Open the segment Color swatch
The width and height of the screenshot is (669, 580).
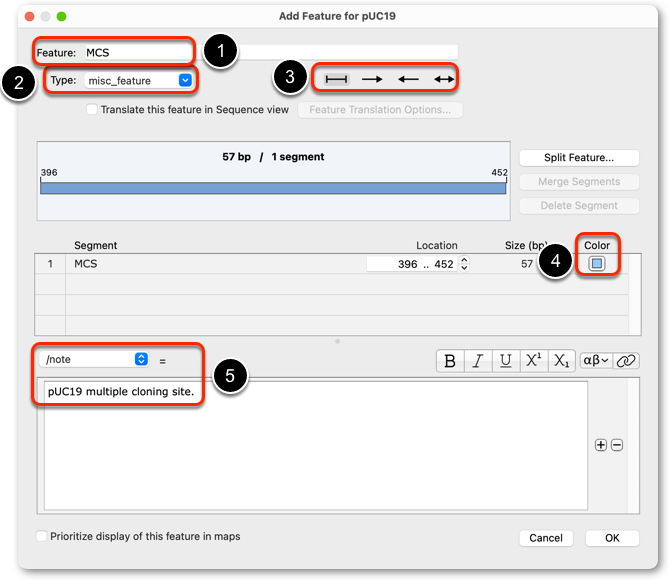pyautogui.click(x=597, y=264)
